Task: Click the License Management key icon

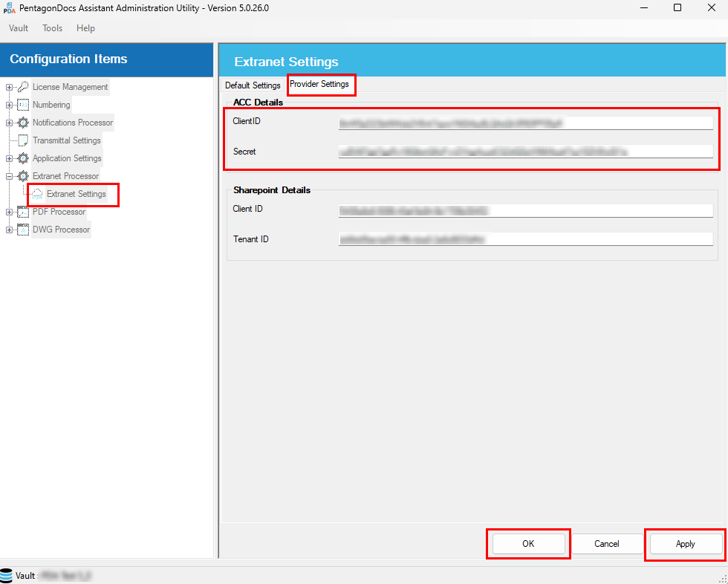Action: click(x=23, y=87)
